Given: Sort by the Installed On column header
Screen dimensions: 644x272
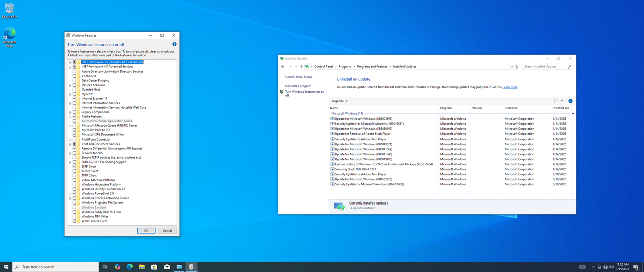Looking at the screenshot, I should [561, 108].
